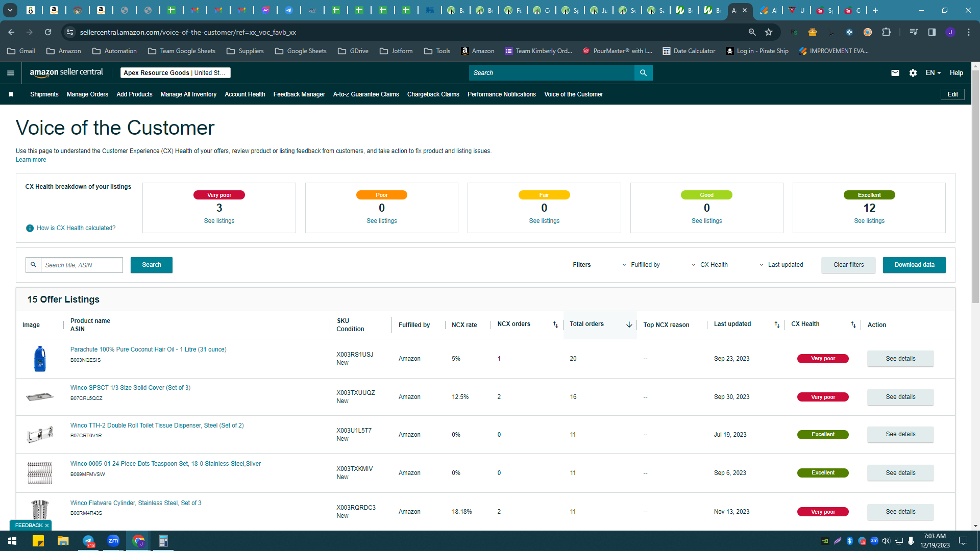Open the Chrome three-dot menu
980x551 pixels.
pyautogui.click(x=969, y=32)
